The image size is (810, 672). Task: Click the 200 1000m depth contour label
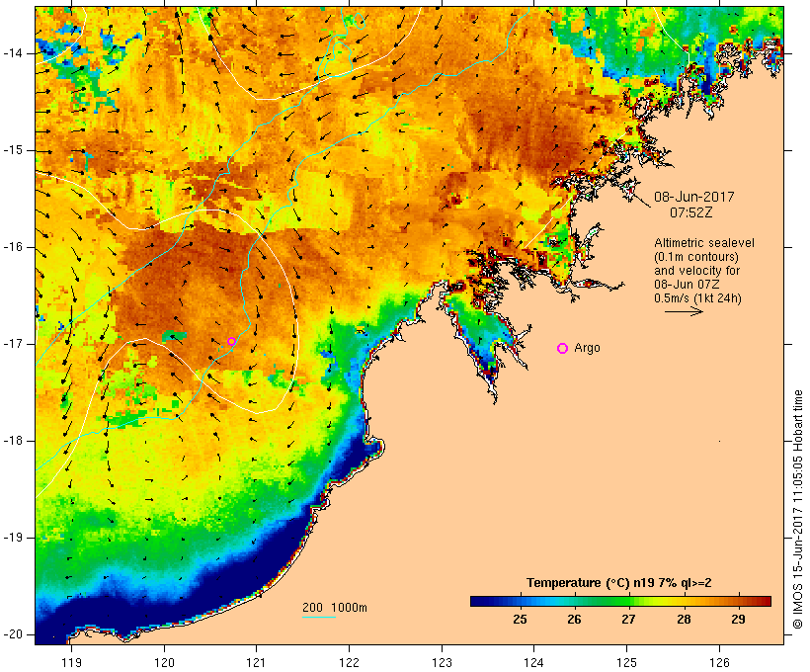pos(335,608)
